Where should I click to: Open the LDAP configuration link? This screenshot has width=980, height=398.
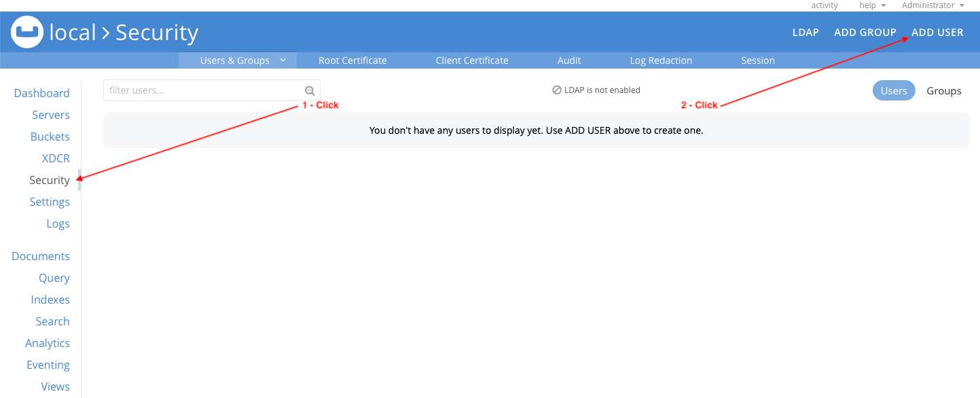(x=805, y=33)
